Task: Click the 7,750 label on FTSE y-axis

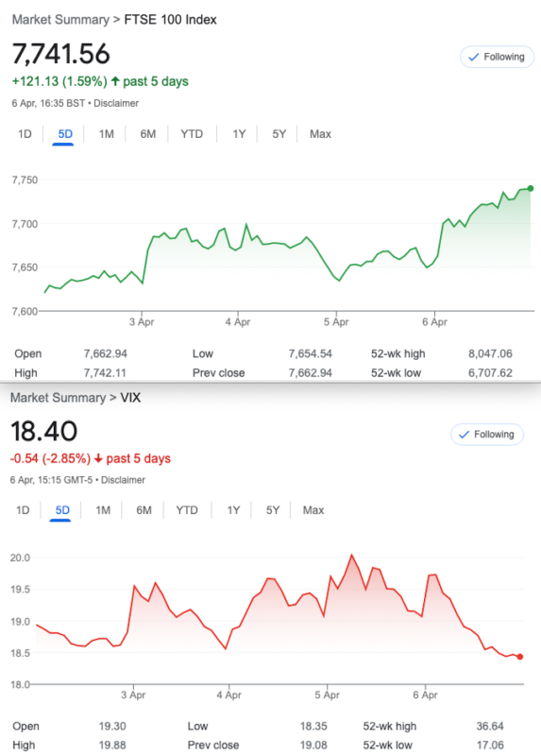Action: pos(25,180)
